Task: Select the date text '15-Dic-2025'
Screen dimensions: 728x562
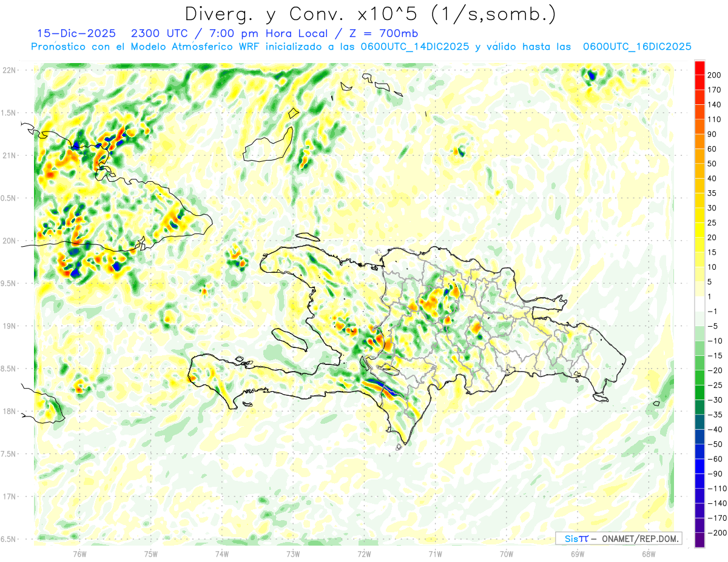Action: pos(76,33)
